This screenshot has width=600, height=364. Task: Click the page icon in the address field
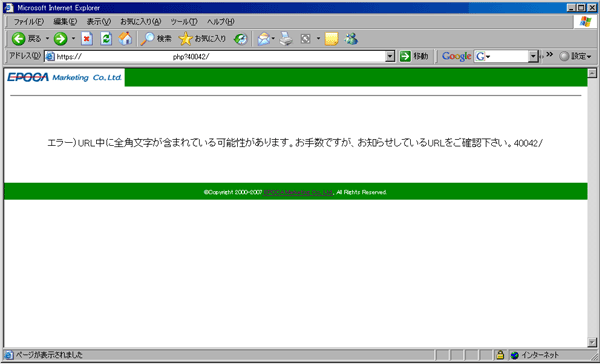[50, 57]
